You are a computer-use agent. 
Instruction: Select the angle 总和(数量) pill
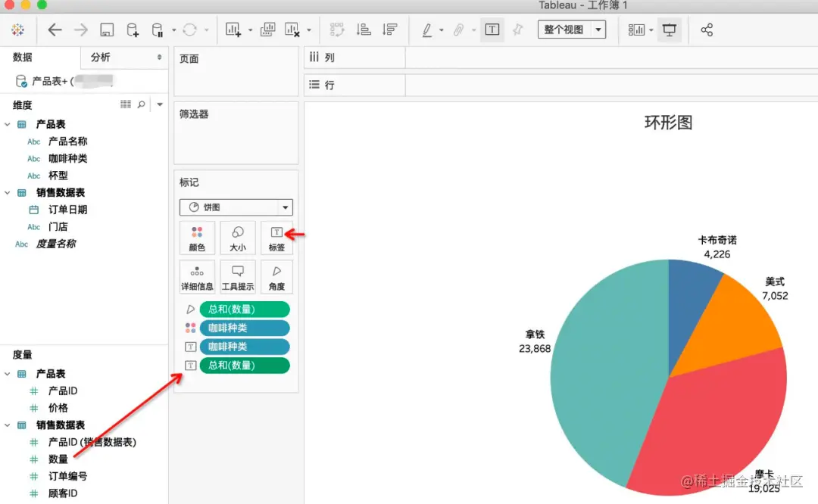(245, 309)
